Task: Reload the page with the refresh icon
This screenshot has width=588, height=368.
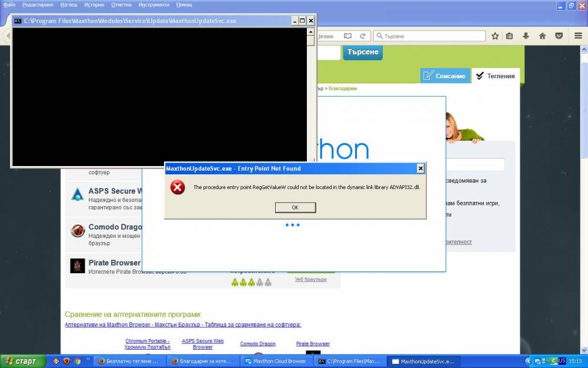Action: (x=363, y=36)
